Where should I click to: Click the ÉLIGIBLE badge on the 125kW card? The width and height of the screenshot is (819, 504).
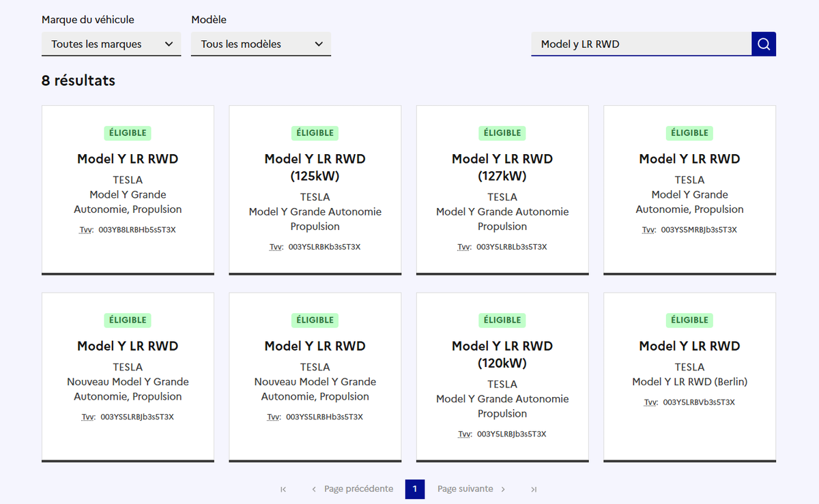(315, 133)
